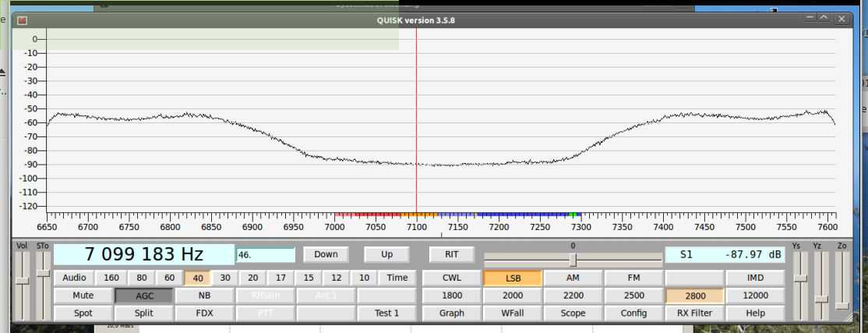Click the STo sidetone slider

pos(43,285)
